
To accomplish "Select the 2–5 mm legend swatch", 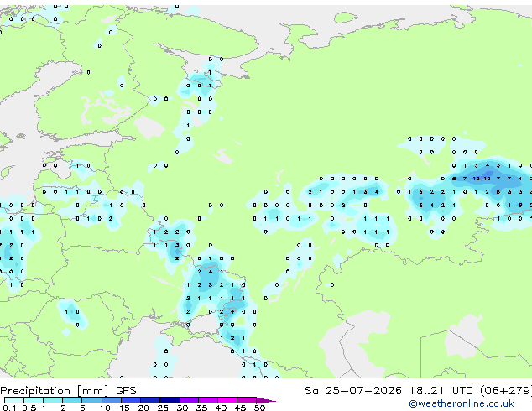I will pos(72,400).
